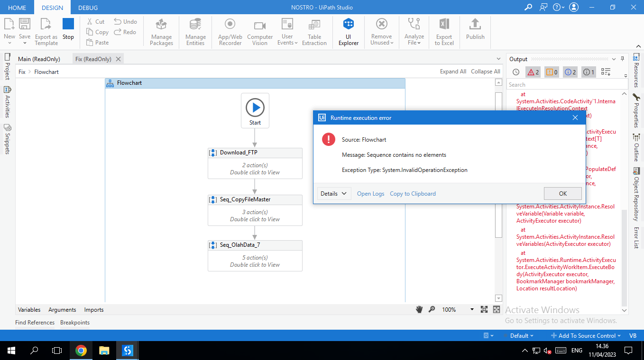This screenshot has width=644, height=360.
Task: Open the Snippets side panel
Action: point(7,139)
